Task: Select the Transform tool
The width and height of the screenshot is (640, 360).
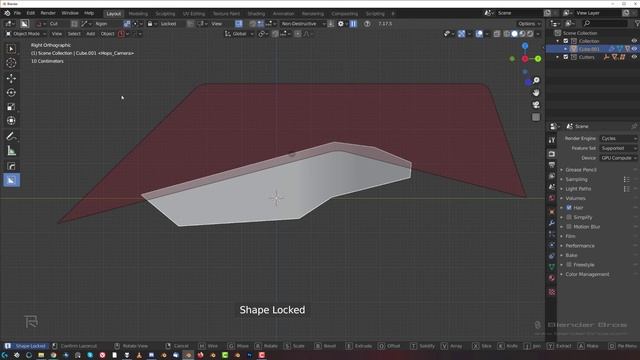Action: click(11, 121)
